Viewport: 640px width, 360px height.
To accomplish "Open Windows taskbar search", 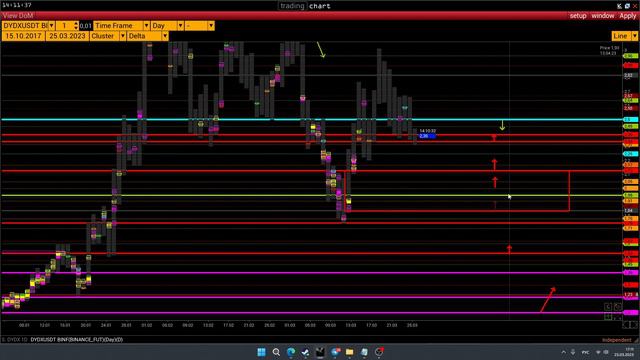I will 276,351.
